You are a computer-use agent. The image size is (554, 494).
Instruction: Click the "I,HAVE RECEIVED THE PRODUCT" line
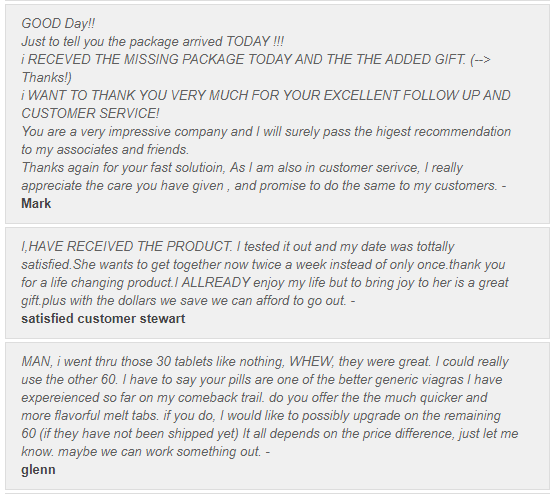tap(237, 246)
